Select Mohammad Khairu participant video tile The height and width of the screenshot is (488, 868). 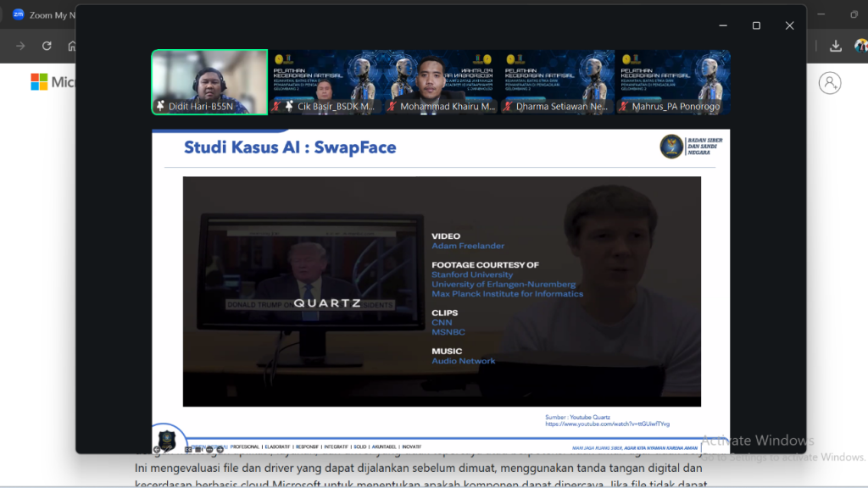(x=441, y=82)
